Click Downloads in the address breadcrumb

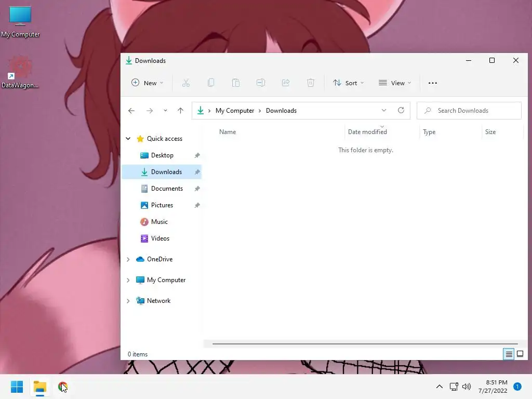coord(281,111)
